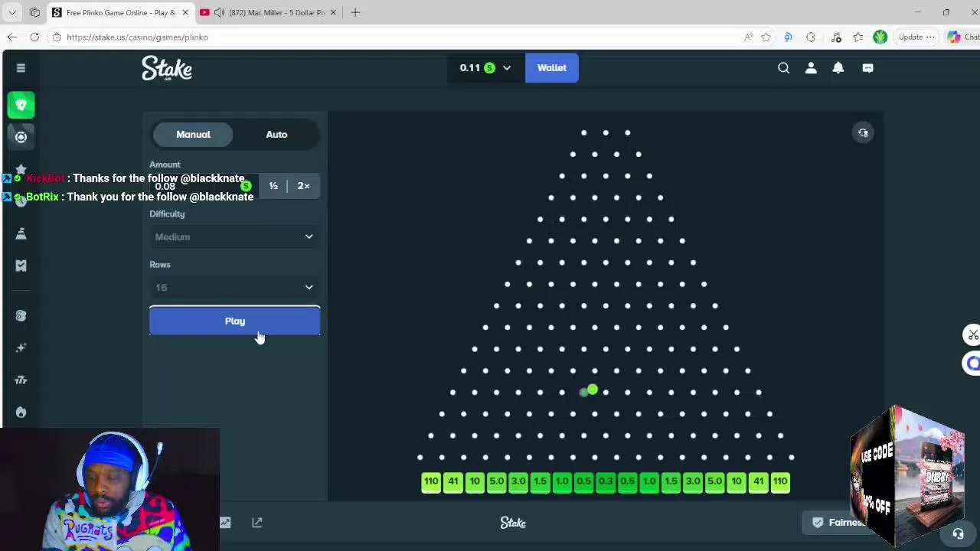Open the notifications bell
980x551 pixels.
[838, 68]
